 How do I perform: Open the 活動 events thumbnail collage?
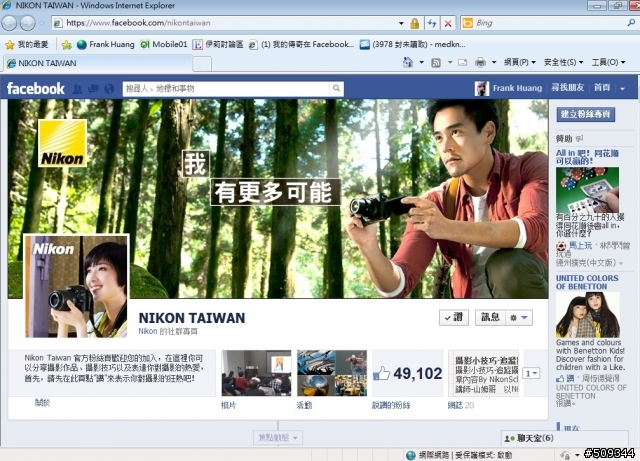pyautogui.click(x=332, y=373)
